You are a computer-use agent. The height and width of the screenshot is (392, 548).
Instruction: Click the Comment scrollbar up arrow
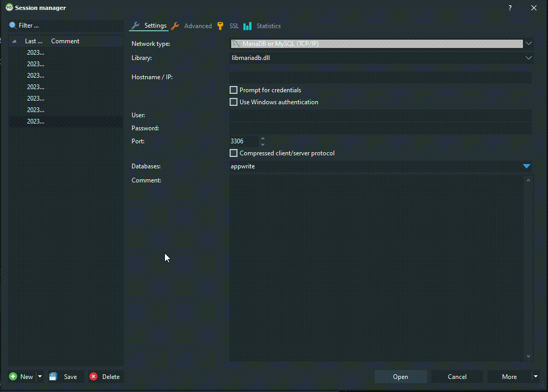click(x=528, y=180)
